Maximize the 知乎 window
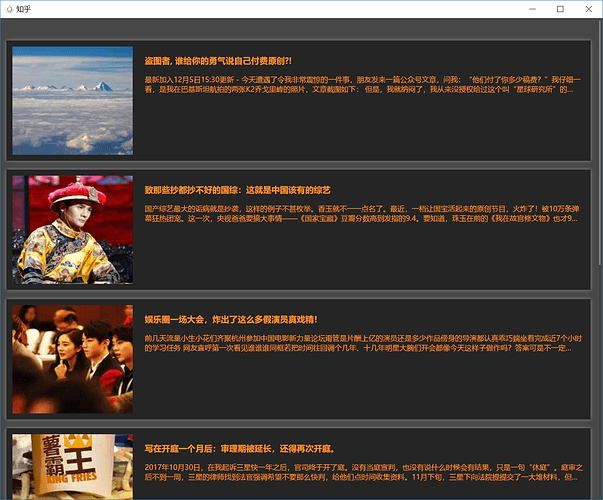Viewport: 603px width, 500px height. point(560,9)
